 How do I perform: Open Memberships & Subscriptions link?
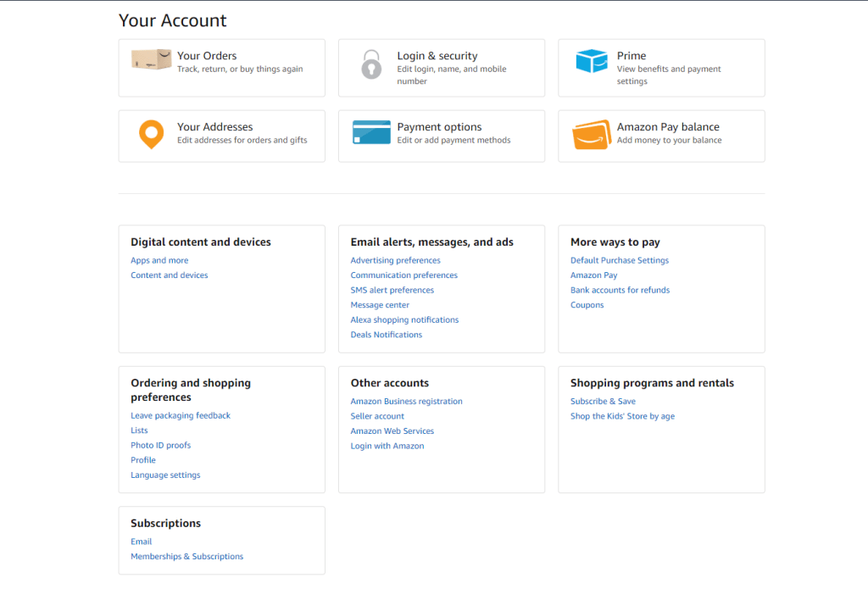[186, 557]
